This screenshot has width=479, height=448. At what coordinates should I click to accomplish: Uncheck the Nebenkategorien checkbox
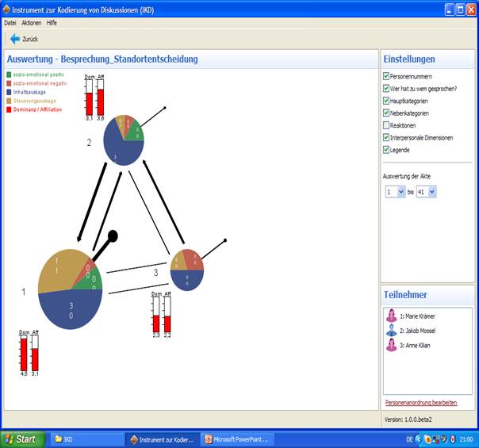point(386,113)
